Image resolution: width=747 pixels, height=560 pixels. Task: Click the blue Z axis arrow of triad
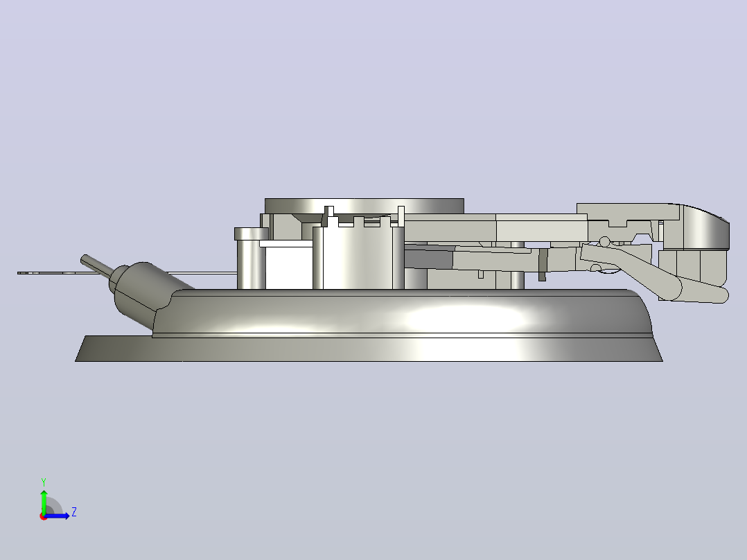pos(58,516)
